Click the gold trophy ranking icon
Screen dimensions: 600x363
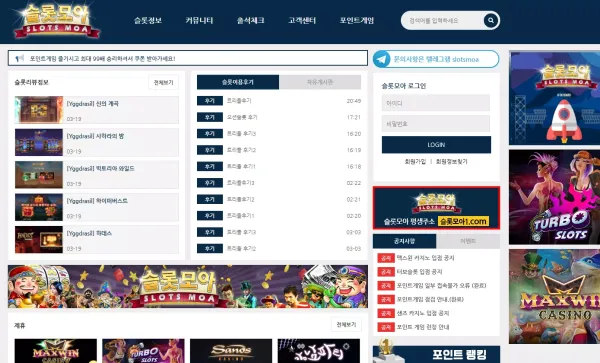[x=386, y=348]
